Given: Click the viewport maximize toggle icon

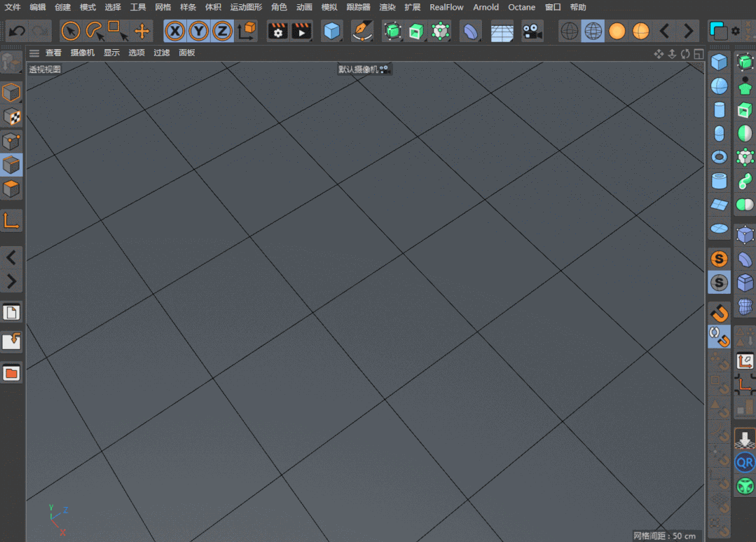Looking at the screenshot, I should coord(698,53).
